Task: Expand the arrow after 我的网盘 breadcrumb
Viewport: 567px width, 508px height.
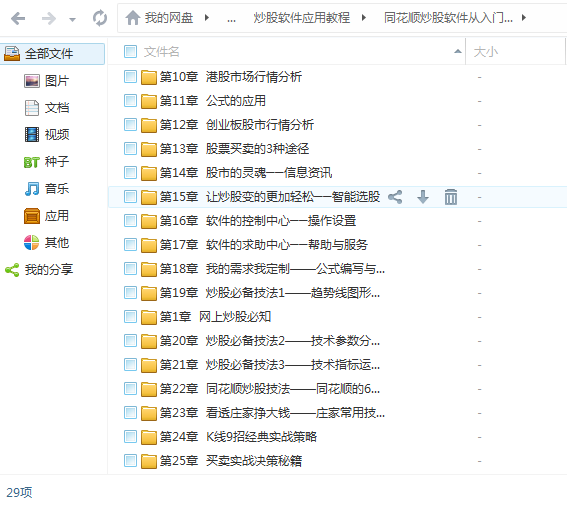Action: 206,17
